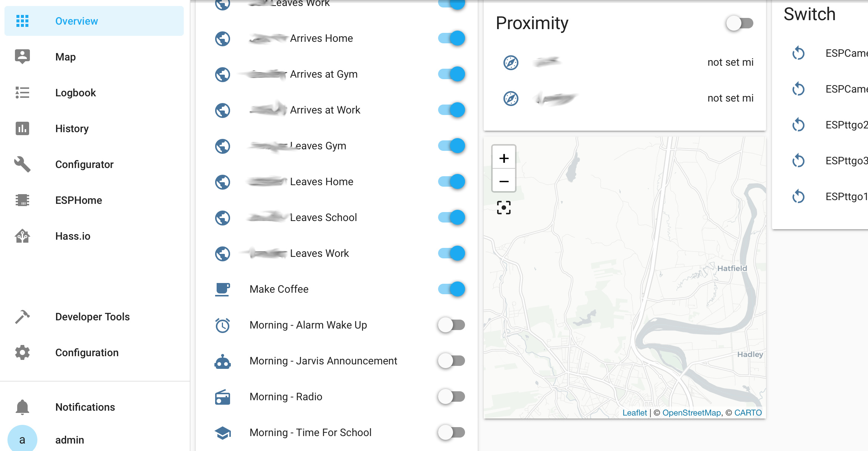Click the alarm clock icon for Morning wake up
The height and width of the screenshot is (451, 868).
[222, 325]
